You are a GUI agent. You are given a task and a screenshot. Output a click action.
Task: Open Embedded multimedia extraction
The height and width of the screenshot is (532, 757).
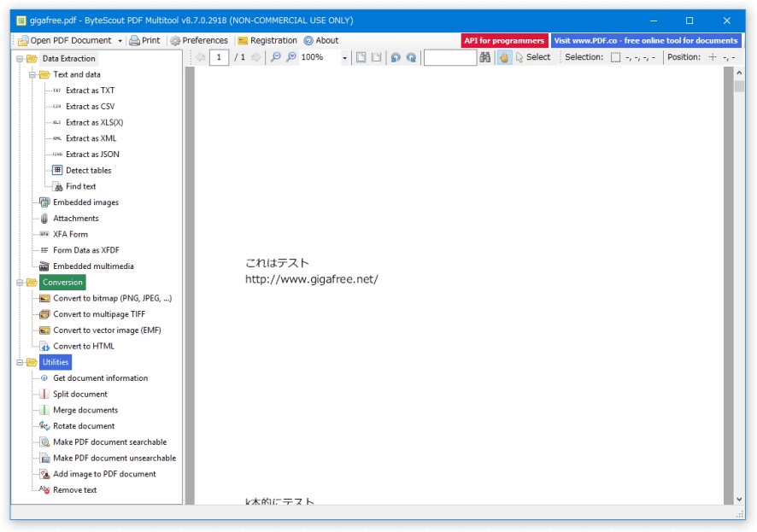click(93, 266)
